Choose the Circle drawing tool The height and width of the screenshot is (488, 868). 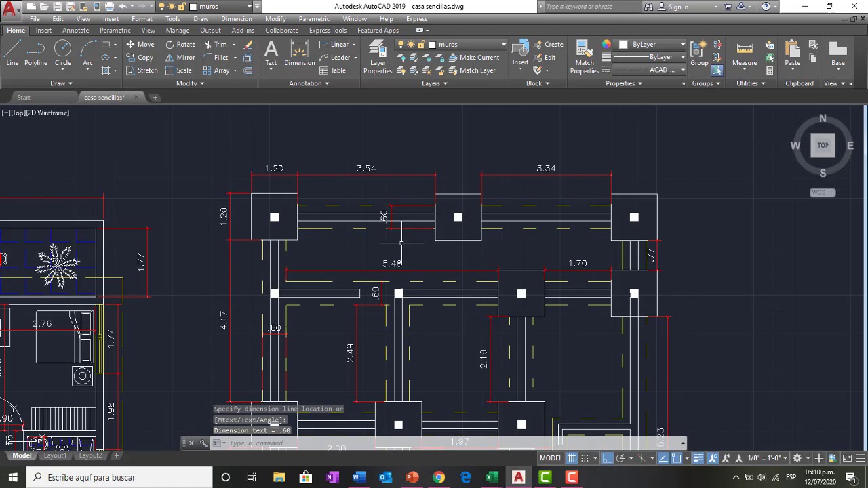pyautogui.click(x=62, y=54)
